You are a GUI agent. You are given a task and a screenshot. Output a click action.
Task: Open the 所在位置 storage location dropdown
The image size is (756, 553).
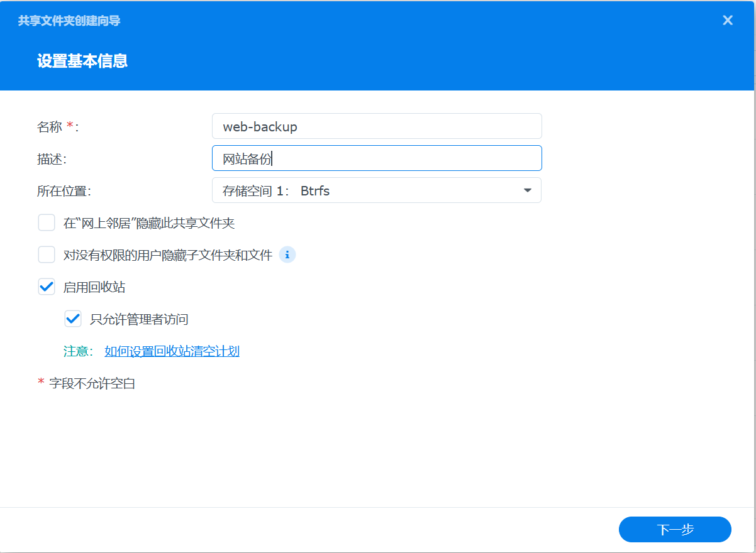point(376,190)
